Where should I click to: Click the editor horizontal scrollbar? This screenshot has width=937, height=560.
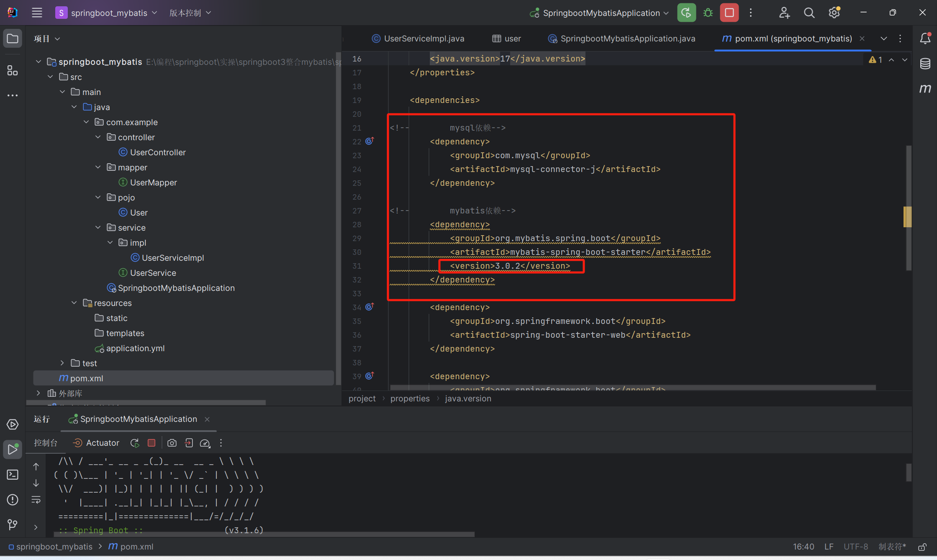(633, 388)
